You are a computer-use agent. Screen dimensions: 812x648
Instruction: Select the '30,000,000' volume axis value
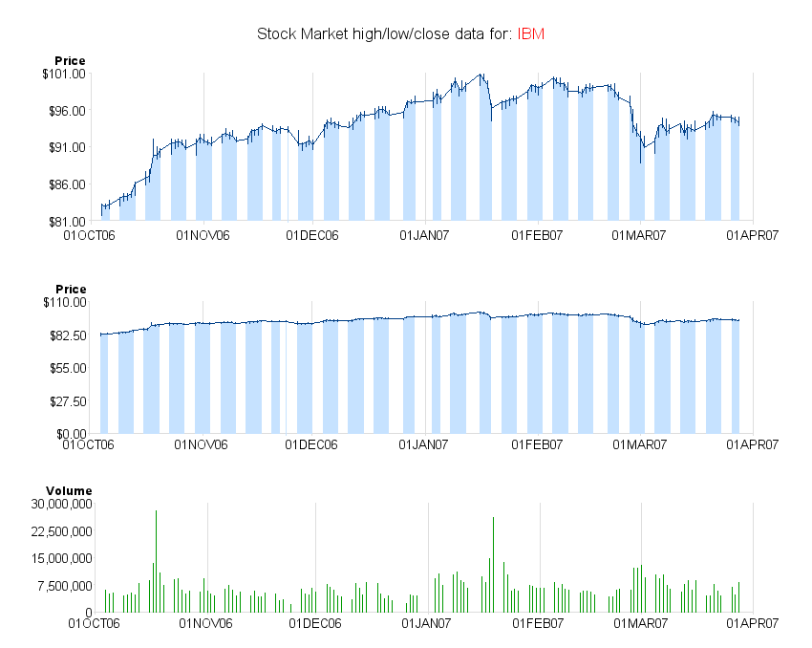(62, 504)
